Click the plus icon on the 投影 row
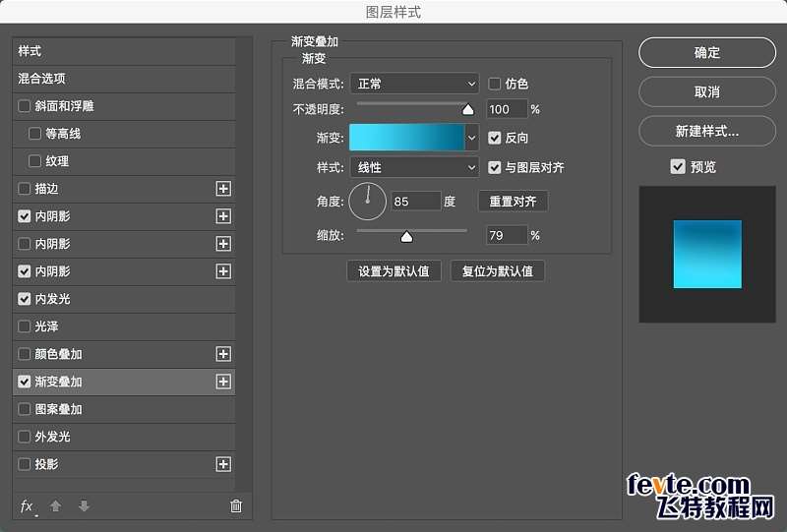This screenshot has width=787, height=532. [x=223, y=464]
